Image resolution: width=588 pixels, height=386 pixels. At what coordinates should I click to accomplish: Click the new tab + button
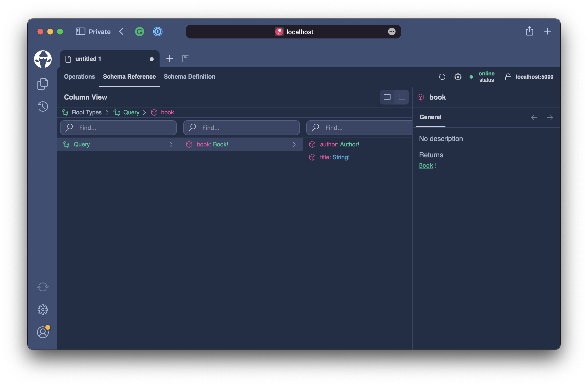[x=169, y=58]
